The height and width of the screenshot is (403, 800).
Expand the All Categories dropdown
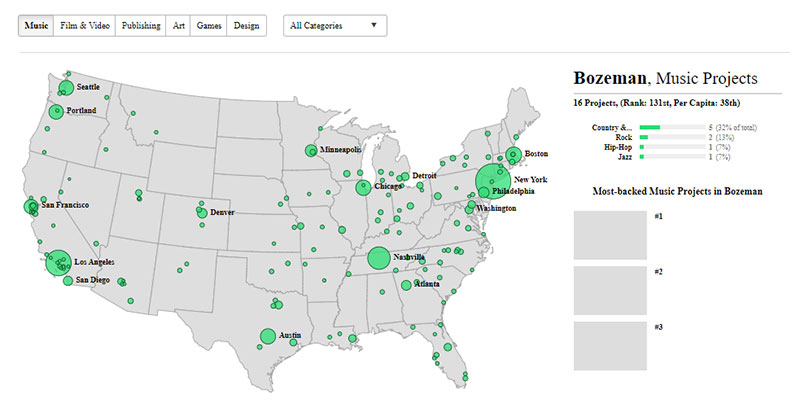[335, 26]
